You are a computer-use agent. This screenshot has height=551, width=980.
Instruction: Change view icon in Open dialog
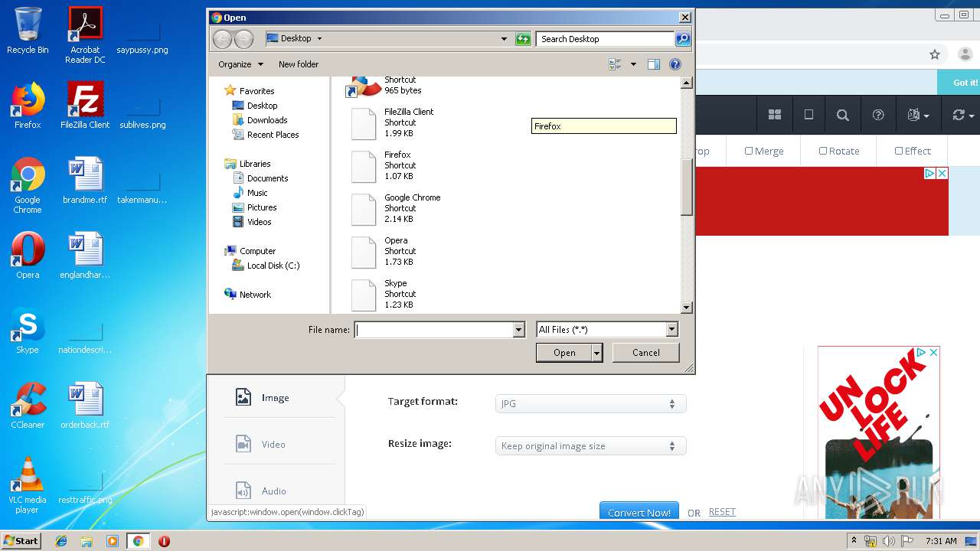coord(615,64)
